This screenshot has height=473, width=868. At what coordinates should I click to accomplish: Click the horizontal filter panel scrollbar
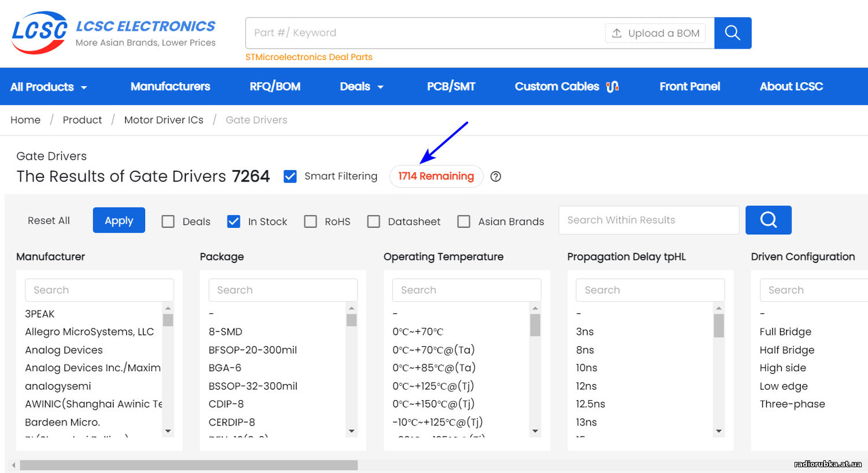click(x=189, y=465)
